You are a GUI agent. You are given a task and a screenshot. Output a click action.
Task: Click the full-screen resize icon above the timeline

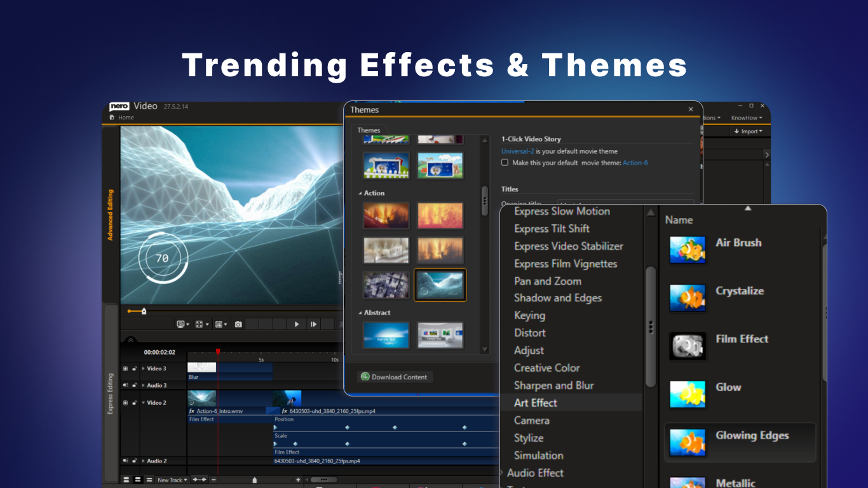point(198,324)
